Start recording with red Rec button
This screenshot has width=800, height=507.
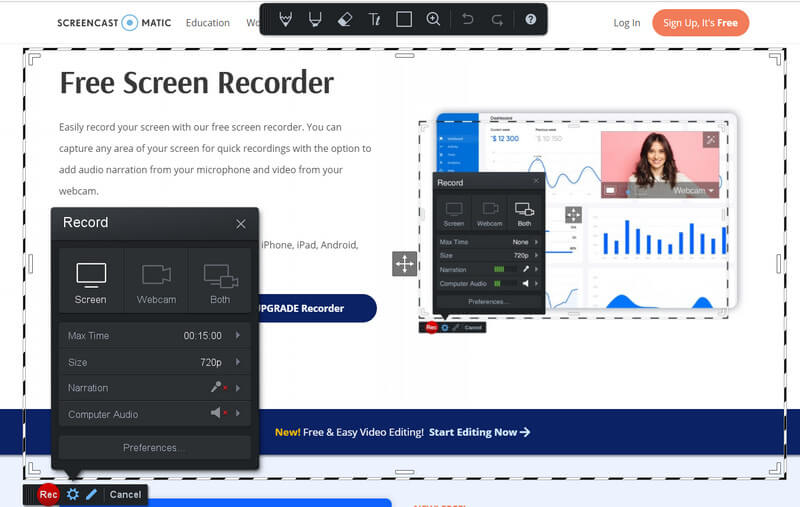coord(48,494)
